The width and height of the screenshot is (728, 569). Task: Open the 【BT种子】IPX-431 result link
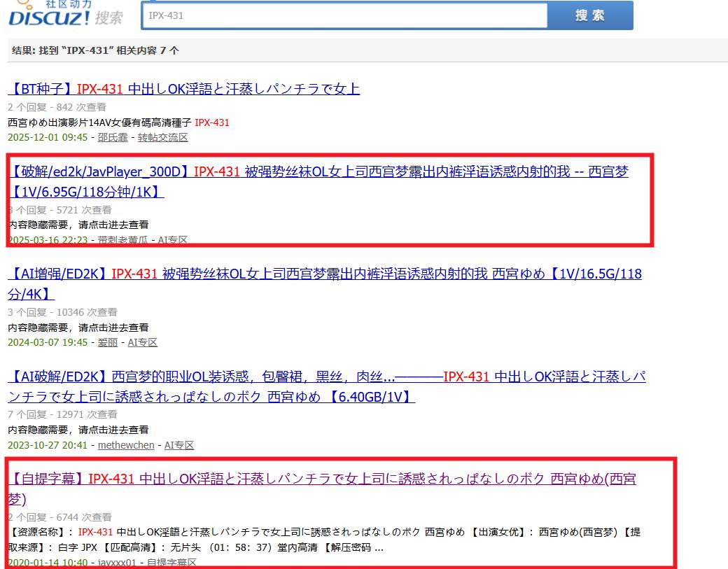coord(184,89)
